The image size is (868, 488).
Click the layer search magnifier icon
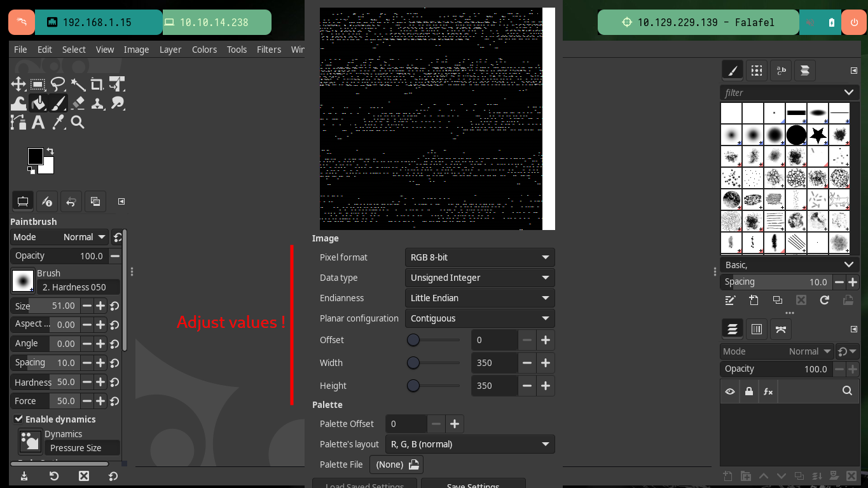(x=847, y=391)
